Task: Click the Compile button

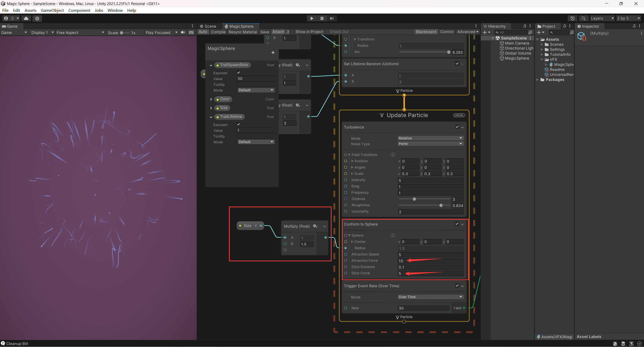Action: click(x=218, y=32)
